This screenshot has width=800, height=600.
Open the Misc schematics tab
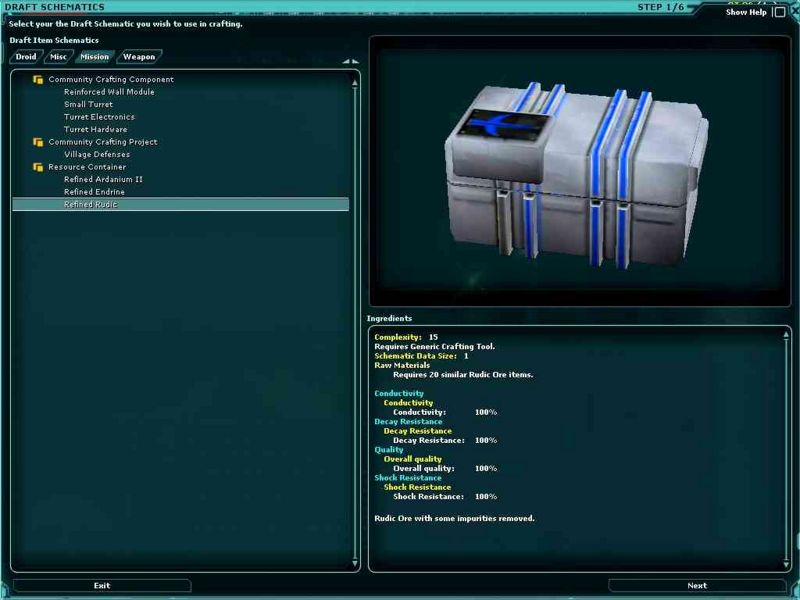[x=58, y=57]
